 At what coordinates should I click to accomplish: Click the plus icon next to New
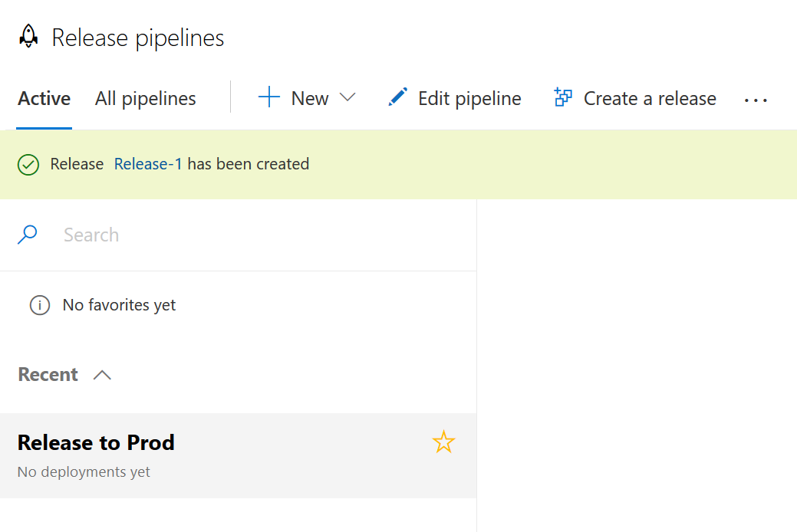tap(268, 97)
